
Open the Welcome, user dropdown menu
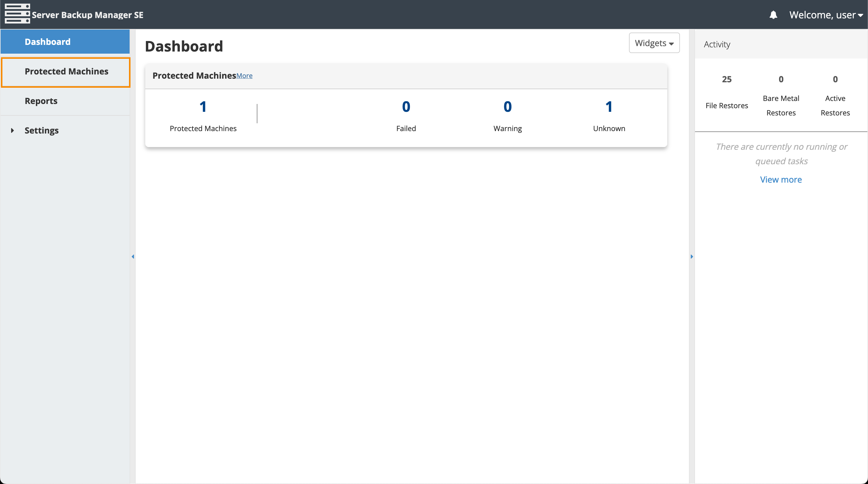point(826,15)
